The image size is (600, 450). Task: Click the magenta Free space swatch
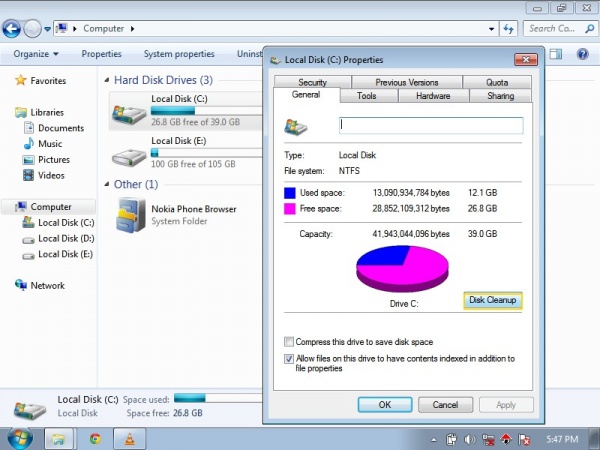[290, 209]
